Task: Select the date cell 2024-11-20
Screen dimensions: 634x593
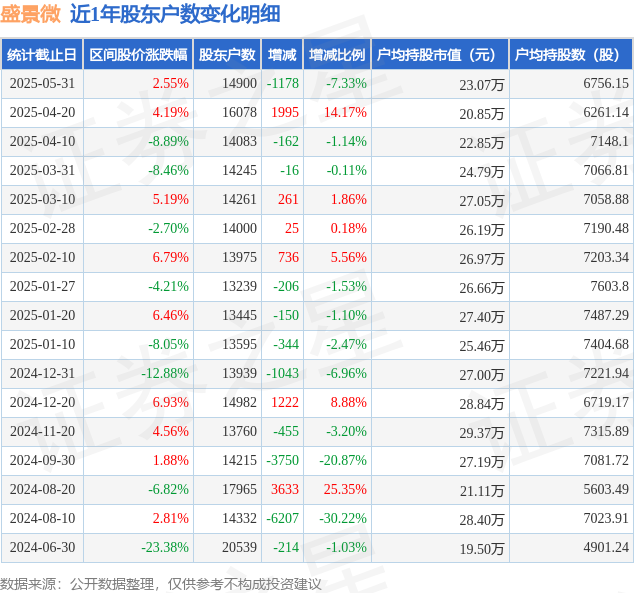Action: (x=42, y=431)
